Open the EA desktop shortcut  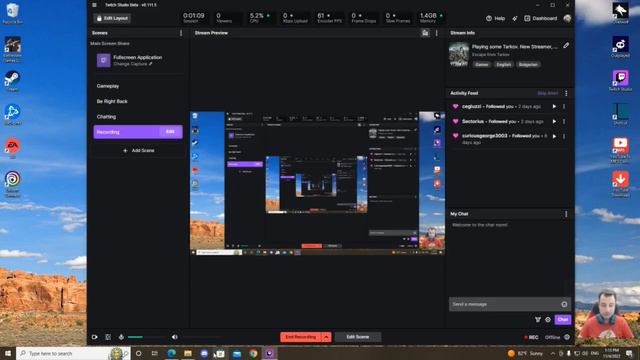[12, 149]
